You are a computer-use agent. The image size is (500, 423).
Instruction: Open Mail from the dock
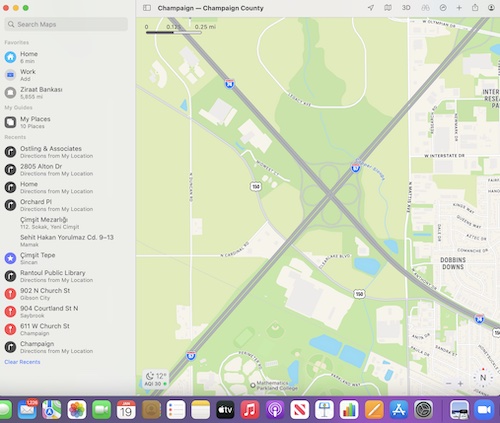pos(27,410)
